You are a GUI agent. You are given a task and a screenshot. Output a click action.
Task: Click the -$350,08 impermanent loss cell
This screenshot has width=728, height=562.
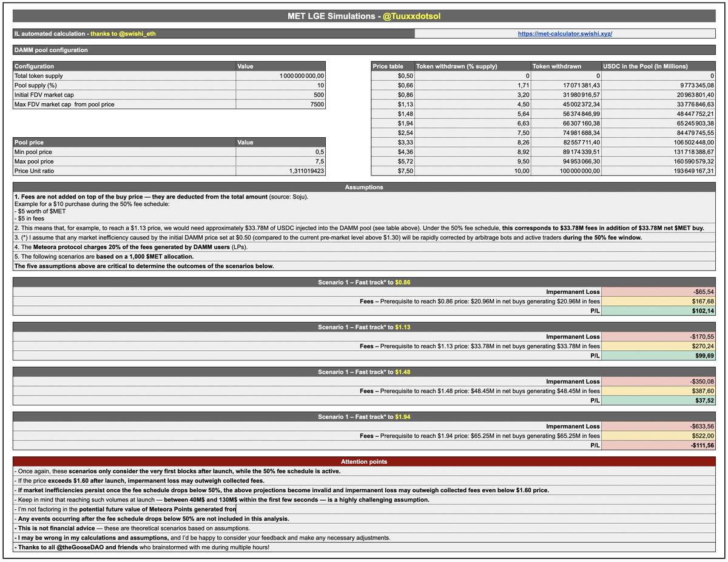coord(659,382)
